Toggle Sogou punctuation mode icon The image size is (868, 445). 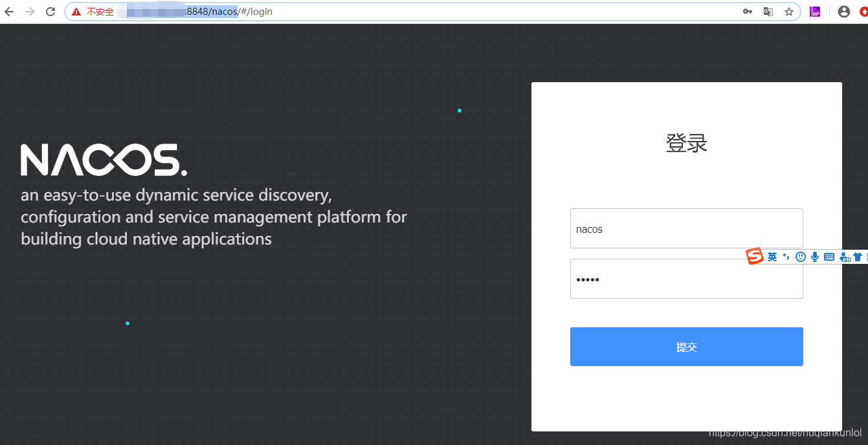[x=786, y=257]
